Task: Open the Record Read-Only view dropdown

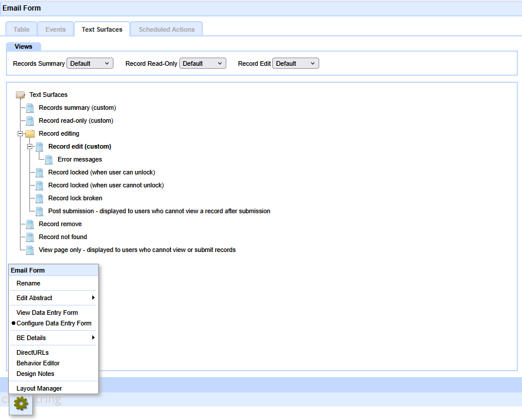Action: click(203, 63)
